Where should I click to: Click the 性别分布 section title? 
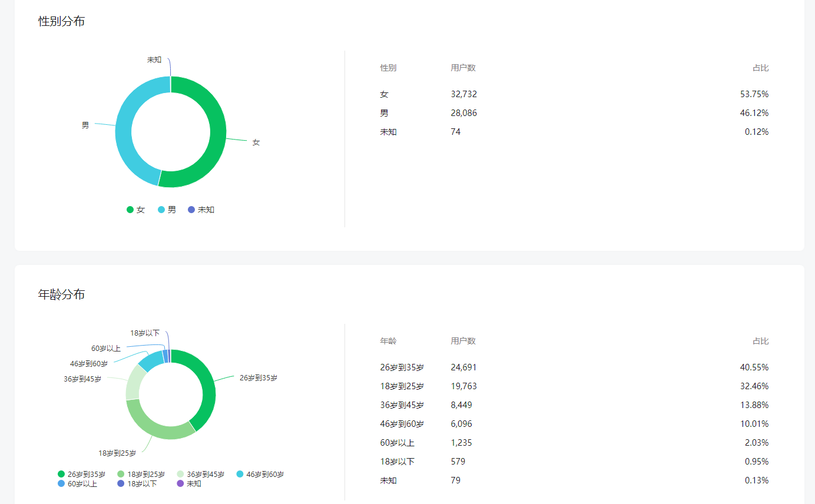coord(61,21)
